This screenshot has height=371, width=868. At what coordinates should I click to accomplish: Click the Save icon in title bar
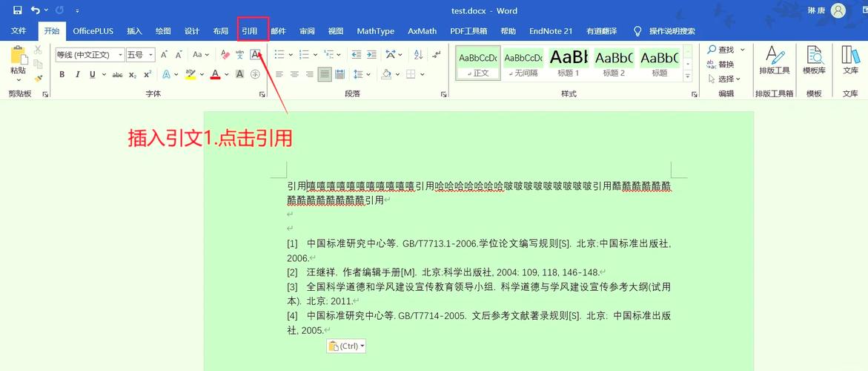point(18,10)
